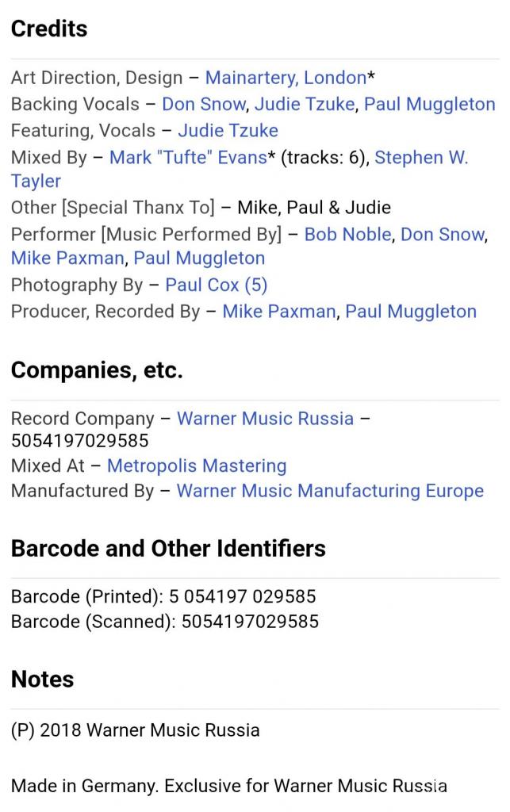Open the Metropolis Mastering link
This screenshot has width=510, height=812.
(197, 465)
